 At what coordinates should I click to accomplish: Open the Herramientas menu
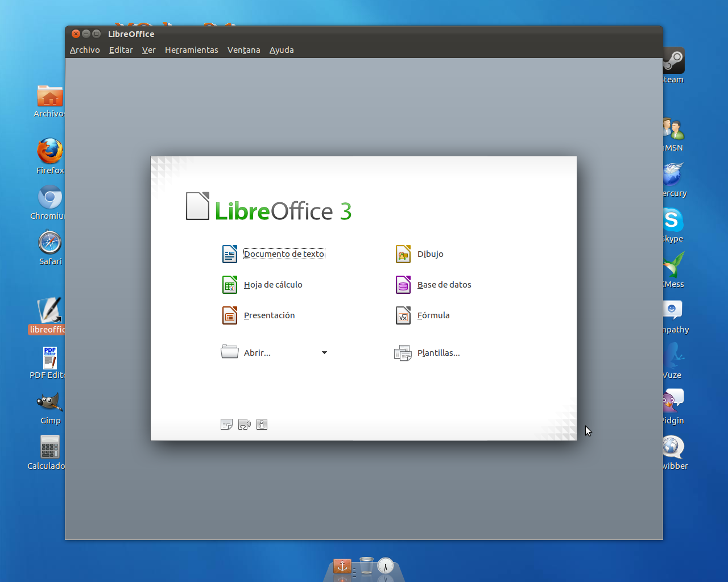pyautogui.click(x=192, y=50)
